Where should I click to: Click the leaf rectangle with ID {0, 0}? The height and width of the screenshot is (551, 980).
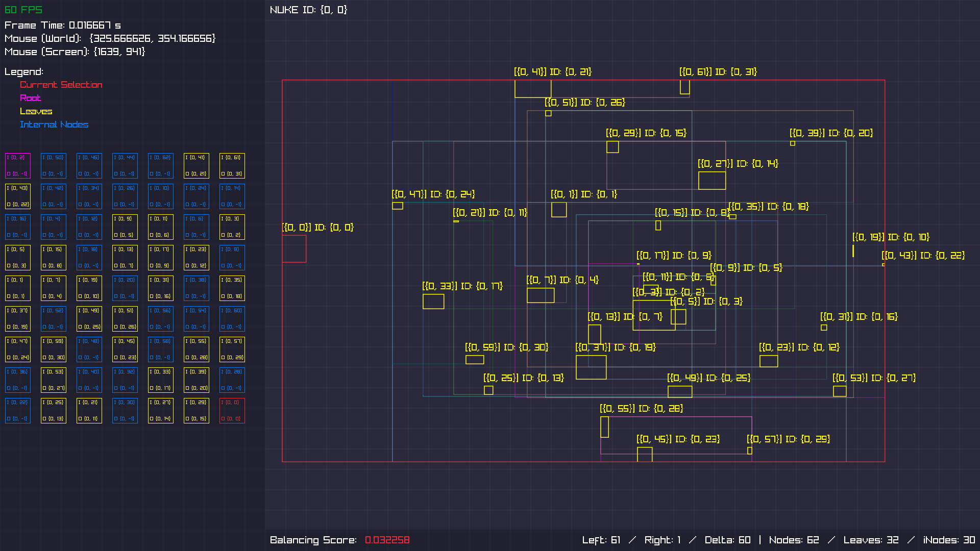click(x=294, y=248)
